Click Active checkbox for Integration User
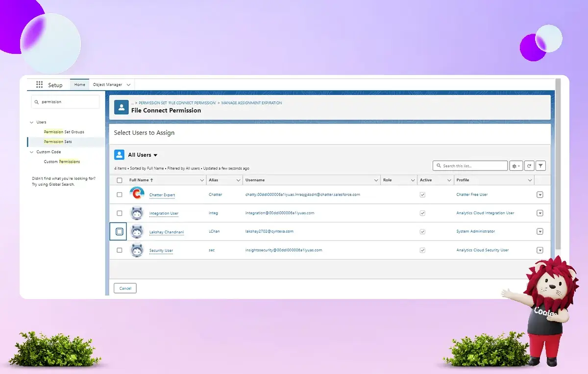Screen dimensions: 588x374 [x=422, y=213]
